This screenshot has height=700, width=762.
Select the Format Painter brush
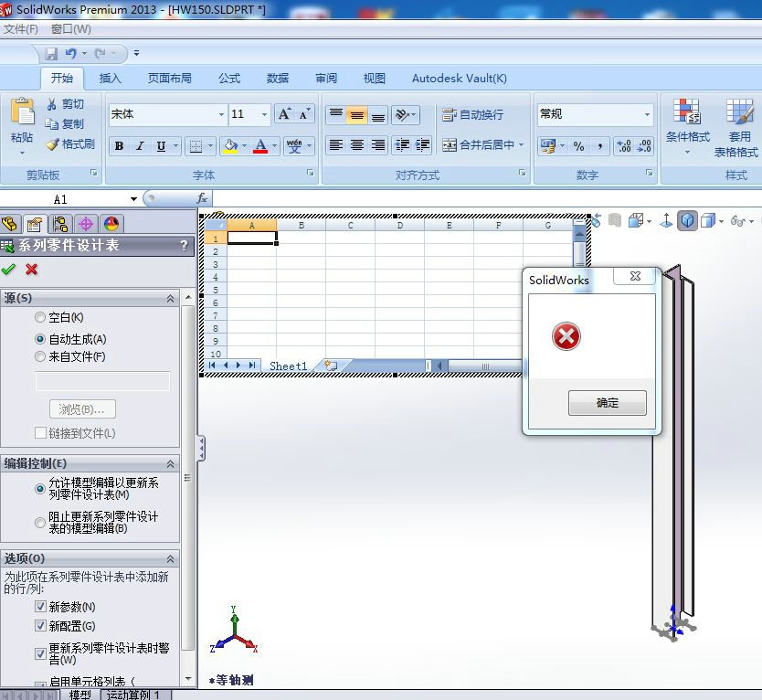tap(52, 144)
